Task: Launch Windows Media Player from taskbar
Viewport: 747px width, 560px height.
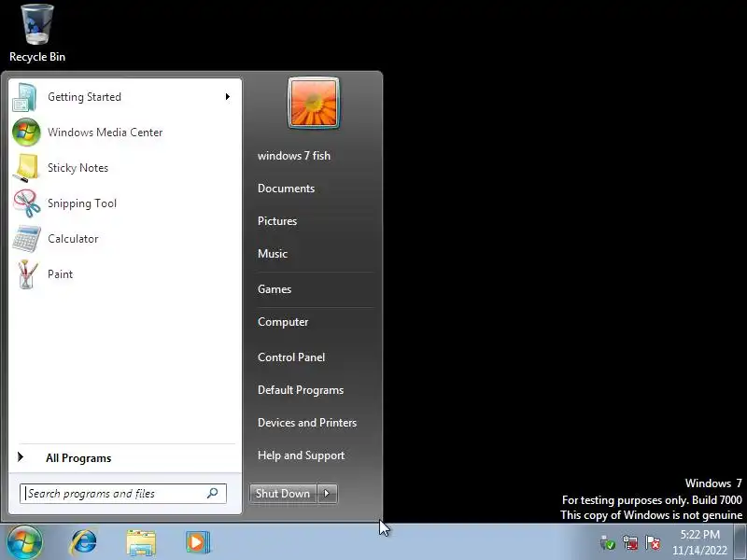Action: tap(198, 542)
